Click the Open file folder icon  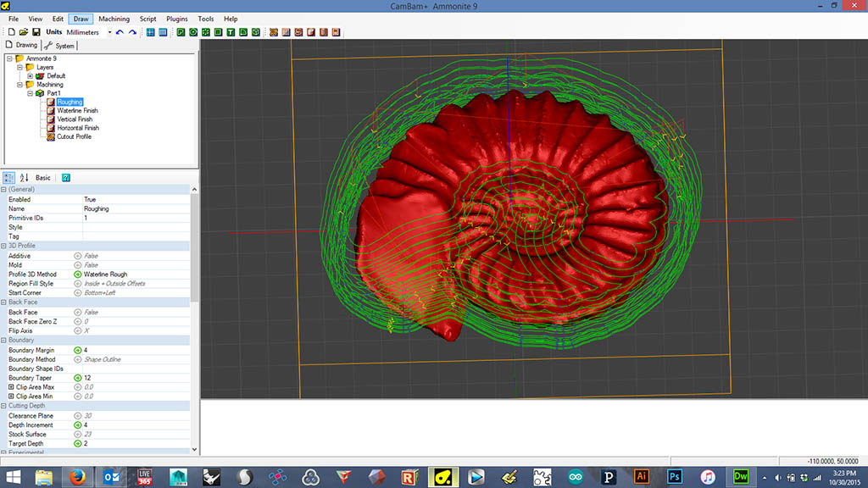[x=24, y=32]
